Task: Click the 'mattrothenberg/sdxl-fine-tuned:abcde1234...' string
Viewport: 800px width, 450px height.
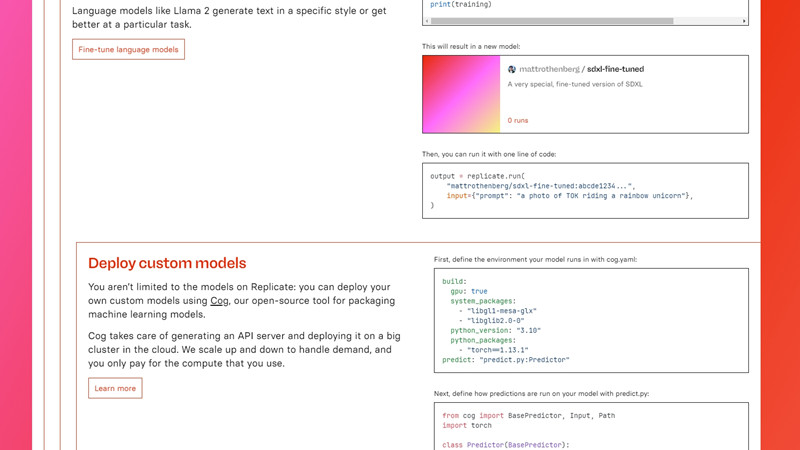Action: [541, 186]
